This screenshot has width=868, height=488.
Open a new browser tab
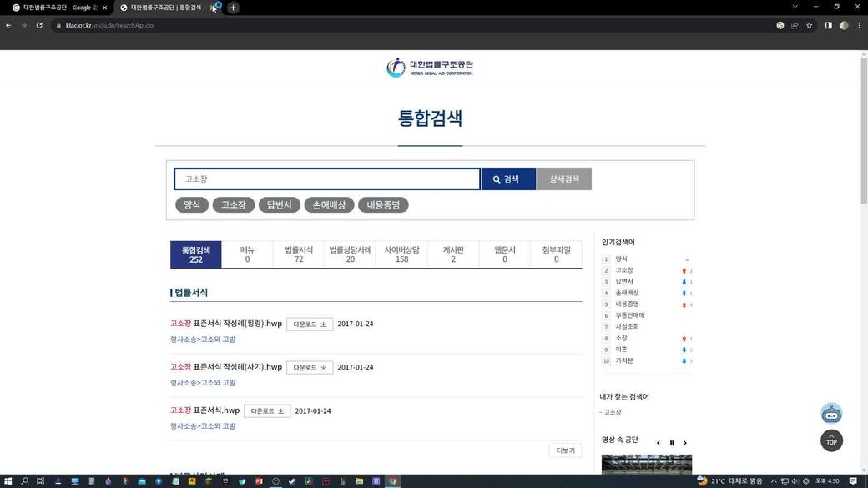pos(233,8)
